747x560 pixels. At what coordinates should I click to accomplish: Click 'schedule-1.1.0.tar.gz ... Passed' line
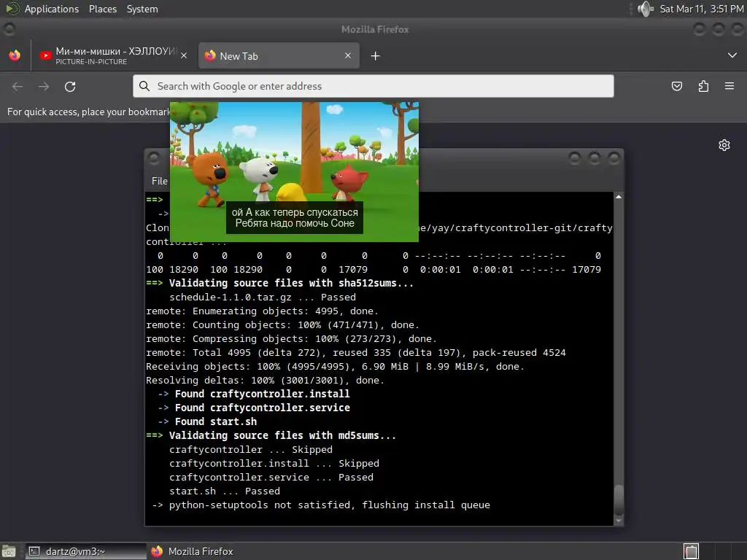263,297
